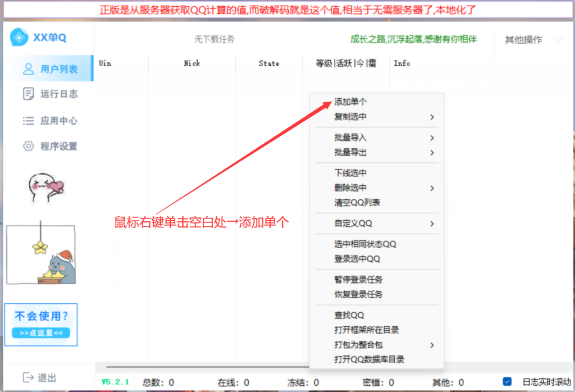
Task: Toggle 日志实时滚动 checkbox
Action: pyautogui.click(x=507, y=382)
